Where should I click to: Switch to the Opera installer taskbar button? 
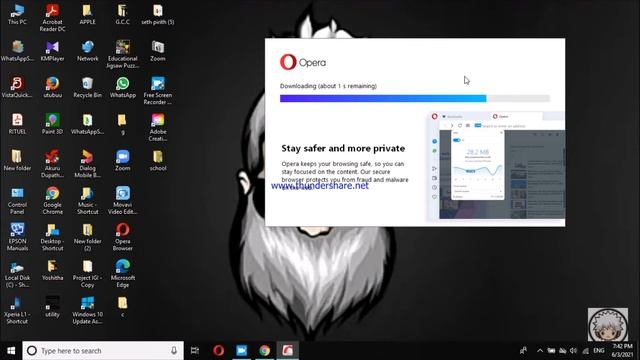pos(287,351)
